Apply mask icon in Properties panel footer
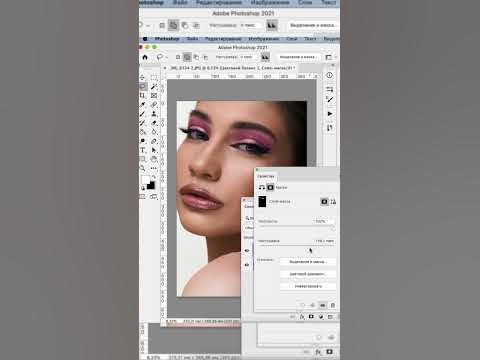480x360 pixels. tap(313, 305)
